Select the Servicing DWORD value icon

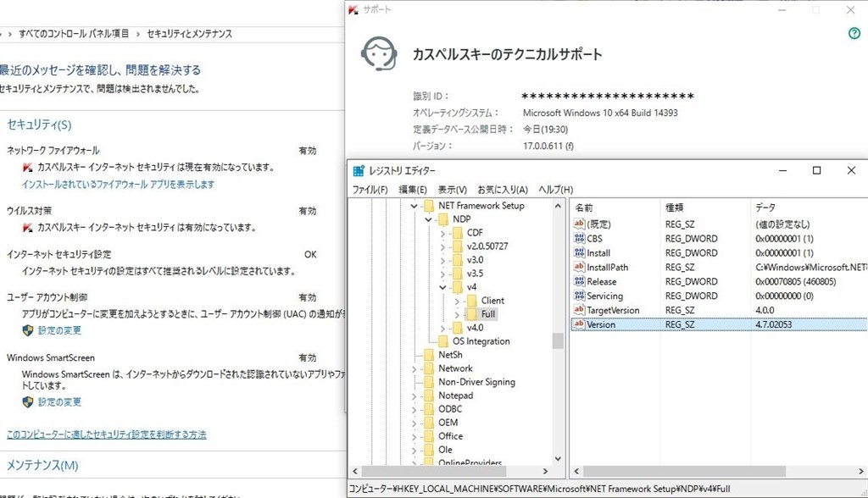tap(579, 296)
